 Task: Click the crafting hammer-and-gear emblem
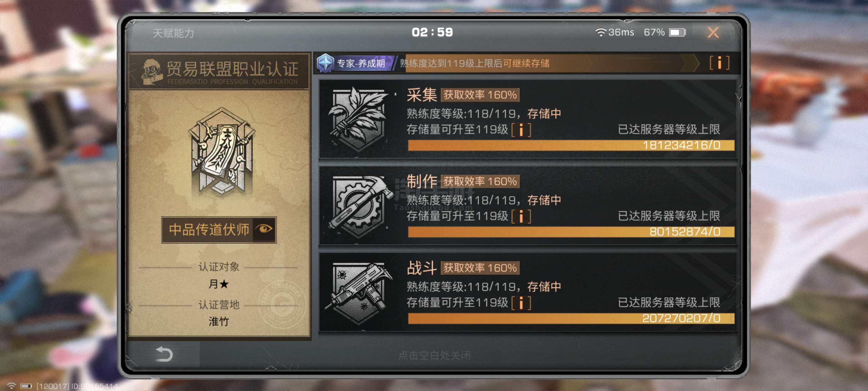click(x=359, y=205)
